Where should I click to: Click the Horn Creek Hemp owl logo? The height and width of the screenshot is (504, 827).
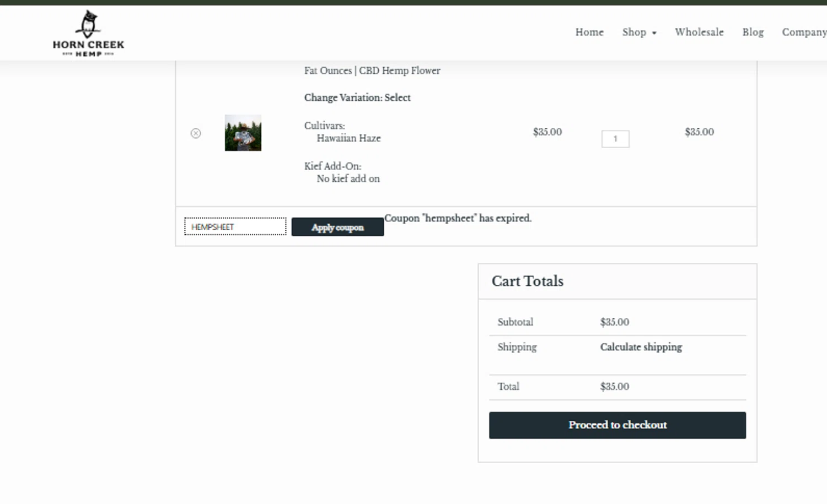coord(88,33)
